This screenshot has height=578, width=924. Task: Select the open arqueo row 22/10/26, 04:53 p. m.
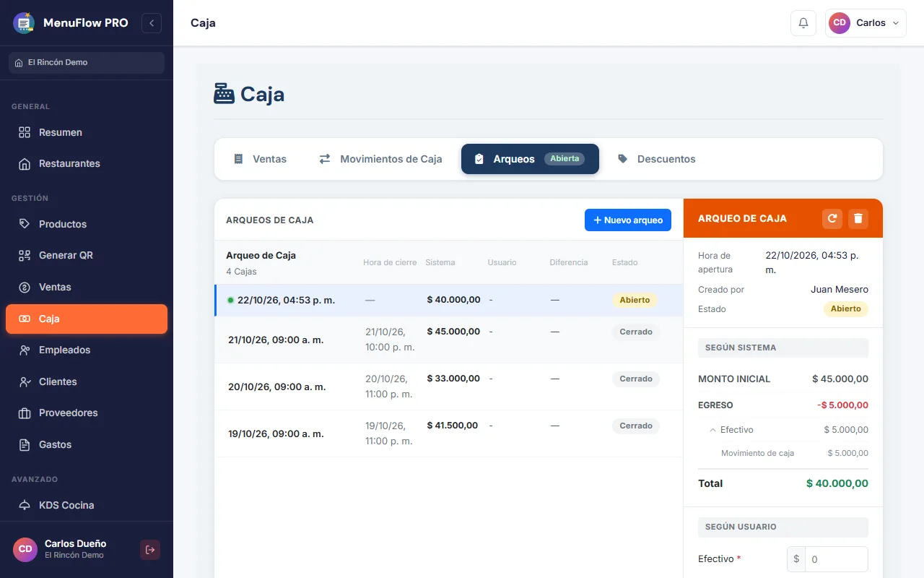[448, 300]
